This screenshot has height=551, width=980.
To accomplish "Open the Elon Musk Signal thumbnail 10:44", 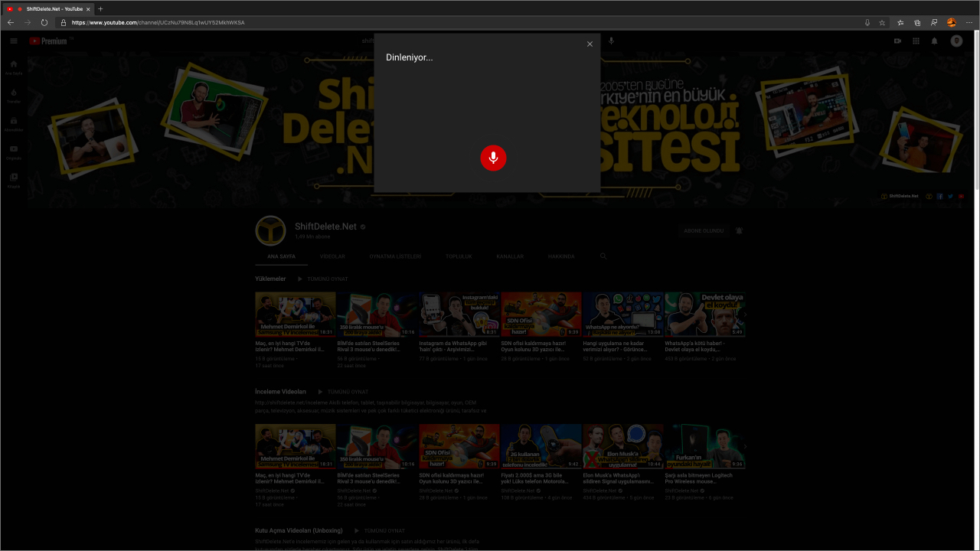I will (622, 446).
